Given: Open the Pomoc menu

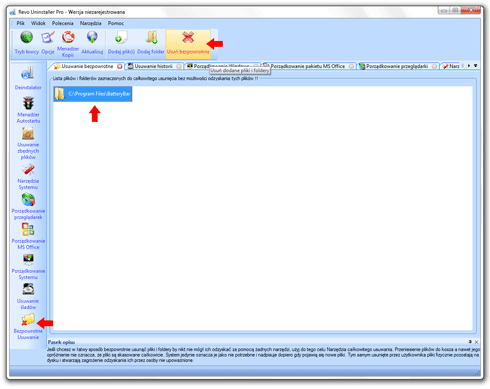Looking at the screenshot, I should (x=116, y=23).
